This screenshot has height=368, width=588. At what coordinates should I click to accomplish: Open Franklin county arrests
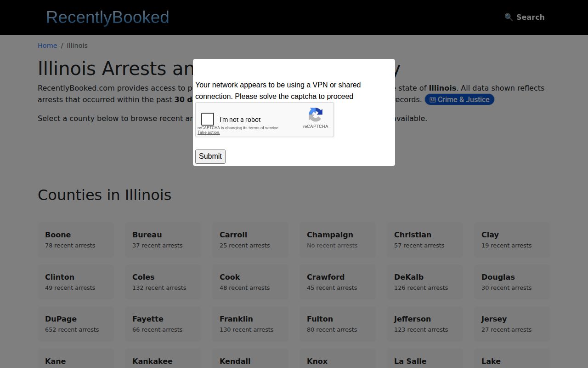click(250, 324)
